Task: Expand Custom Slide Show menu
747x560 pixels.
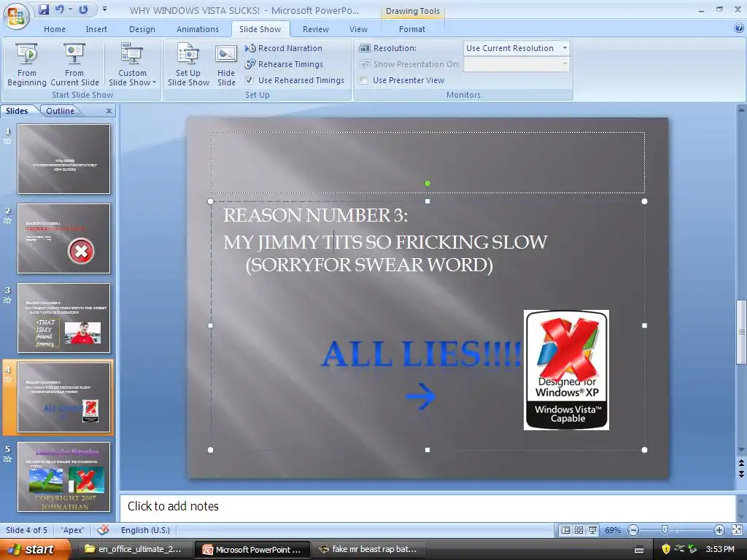Action: click(x=133, y=65)
